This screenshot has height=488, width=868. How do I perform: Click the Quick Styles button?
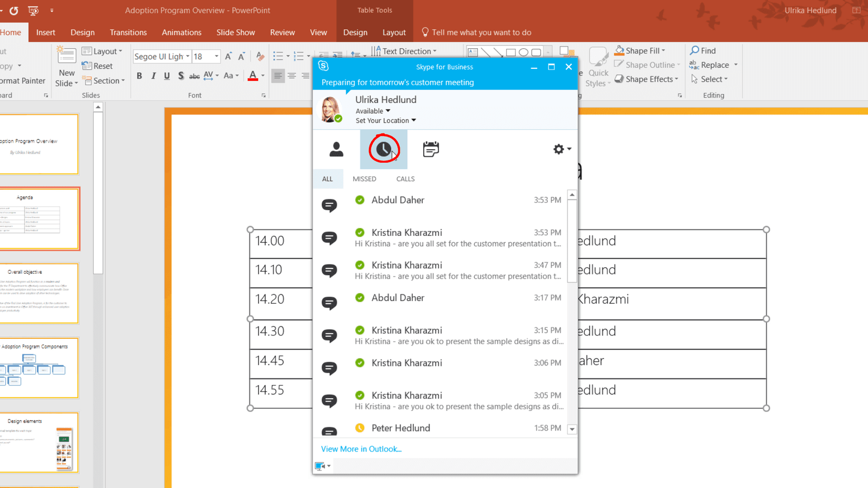point(598,67)
